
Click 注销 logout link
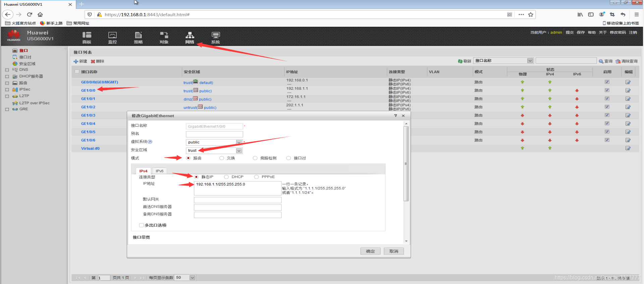pyautogui.click(x=633, y=32)
